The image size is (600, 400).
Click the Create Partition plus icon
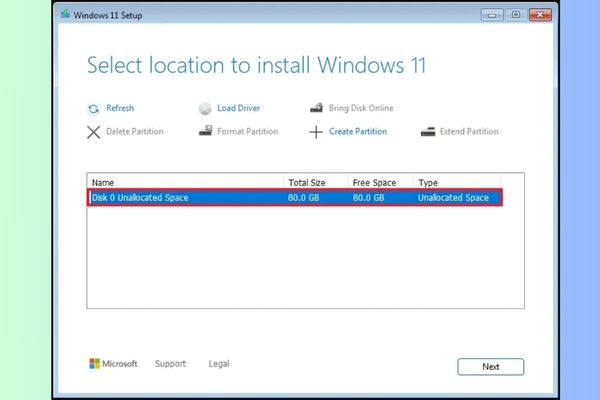[316, 132]
